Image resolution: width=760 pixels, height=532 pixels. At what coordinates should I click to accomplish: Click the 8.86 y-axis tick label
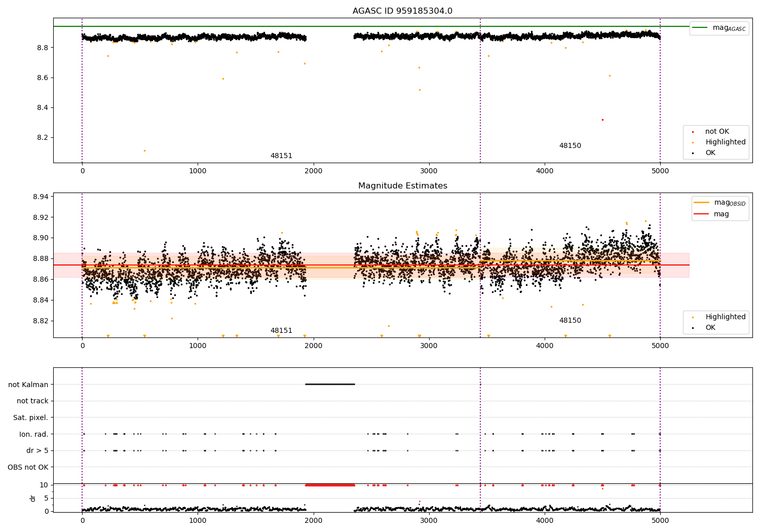(x=41, y=280)
